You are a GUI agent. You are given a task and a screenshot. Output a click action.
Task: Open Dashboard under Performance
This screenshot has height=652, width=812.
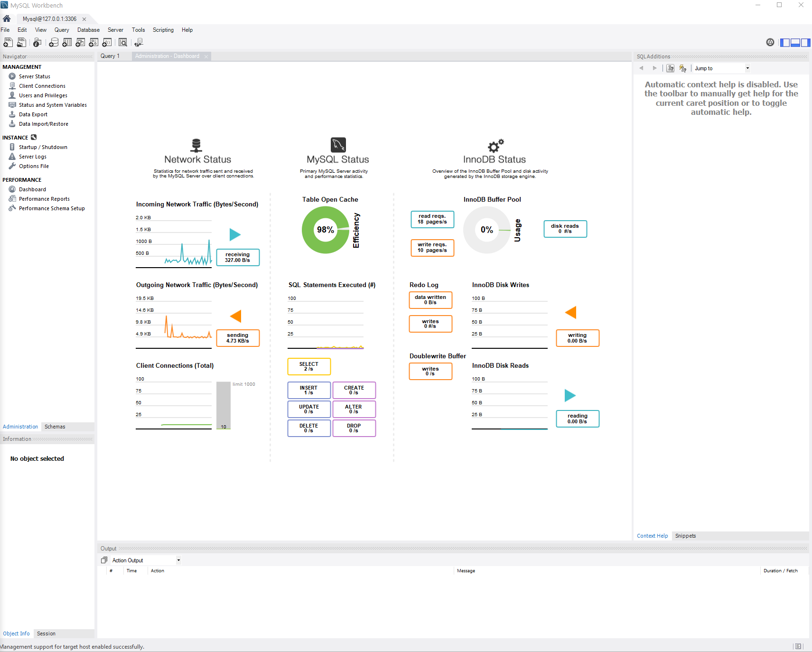(x=32, y=189)
